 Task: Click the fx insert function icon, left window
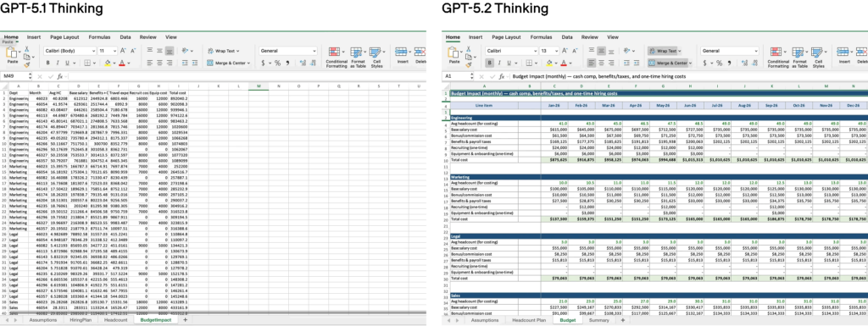pos(59,76)
